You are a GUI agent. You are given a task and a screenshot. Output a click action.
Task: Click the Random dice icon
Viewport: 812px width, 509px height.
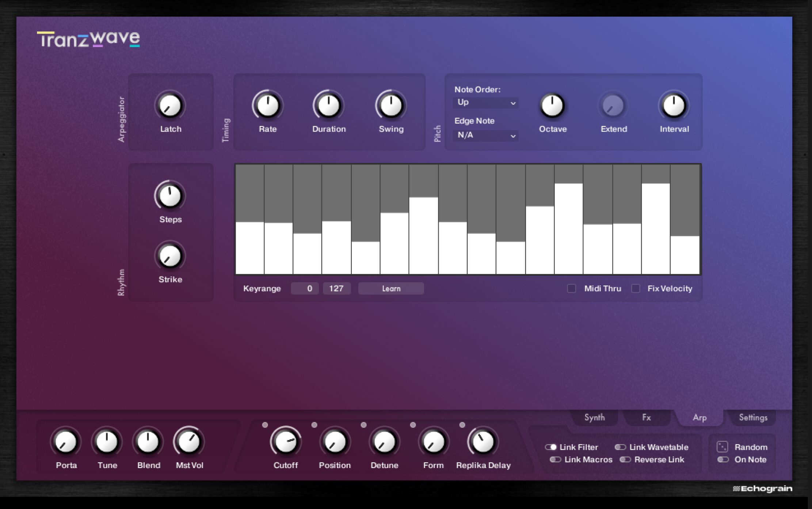coord(722,447)
